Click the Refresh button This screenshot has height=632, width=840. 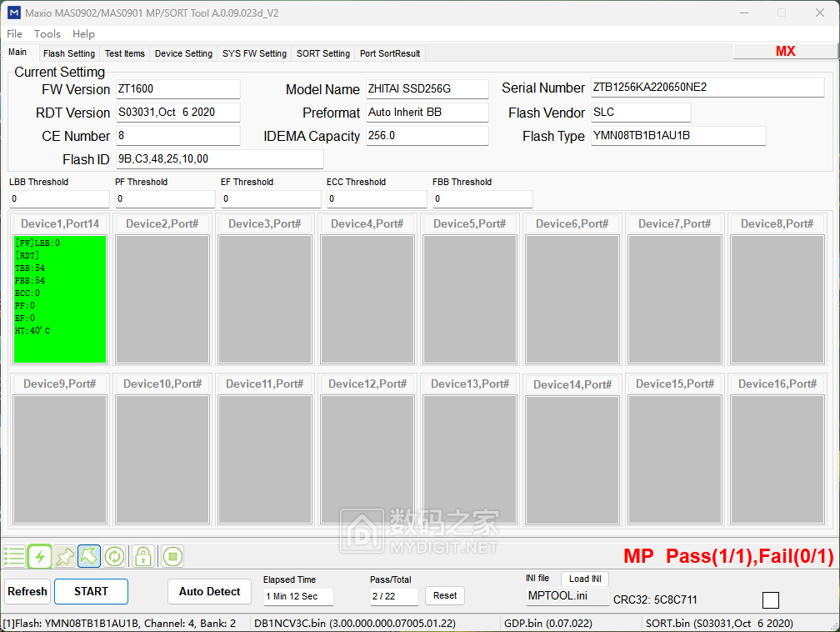click(x=27, y=591)
